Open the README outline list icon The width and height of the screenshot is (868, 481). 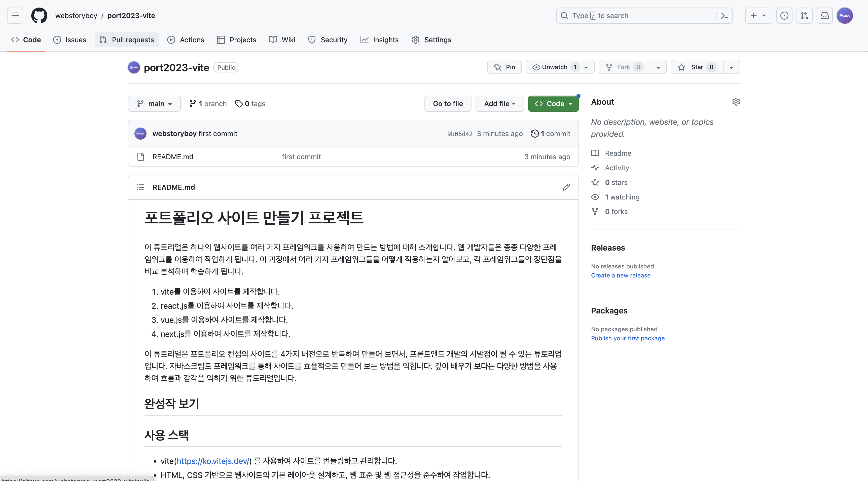140,187
